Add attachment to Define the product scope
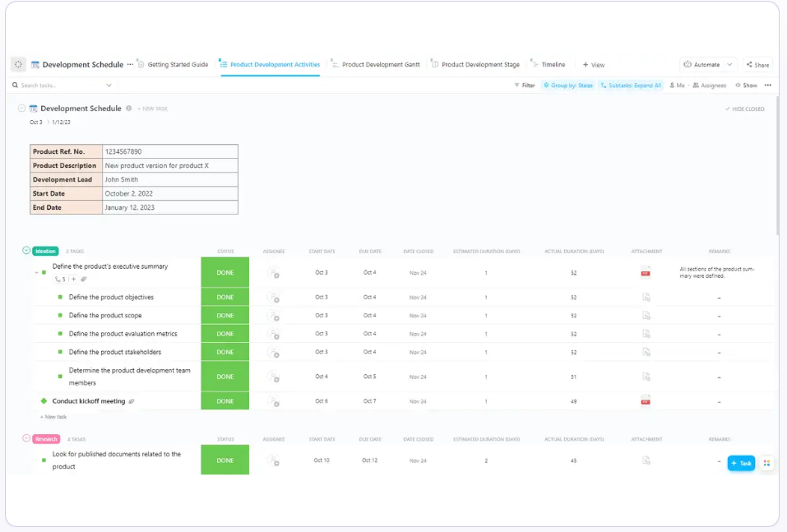This screenshot has height=532, width=787. coord(646,316)
